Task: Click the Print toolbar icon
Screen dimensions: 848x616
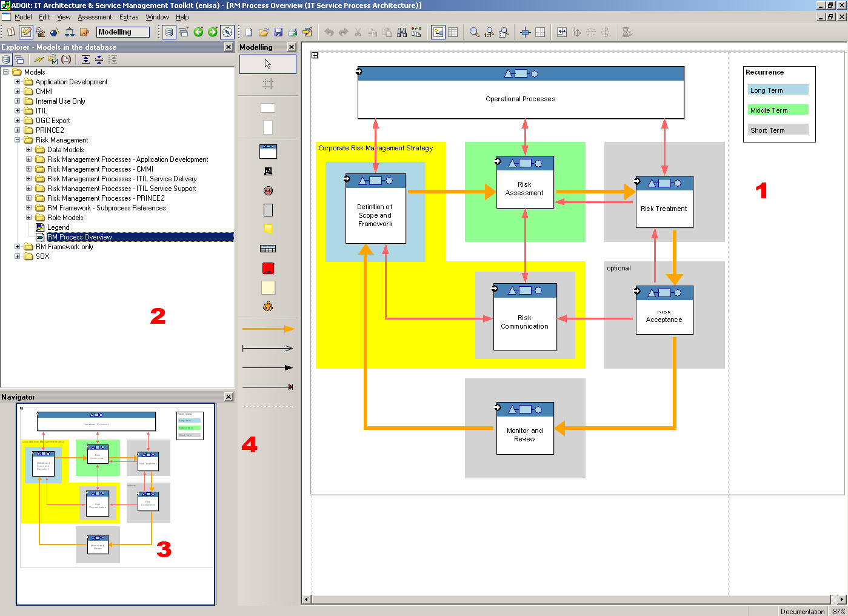Action: (293, 32)
